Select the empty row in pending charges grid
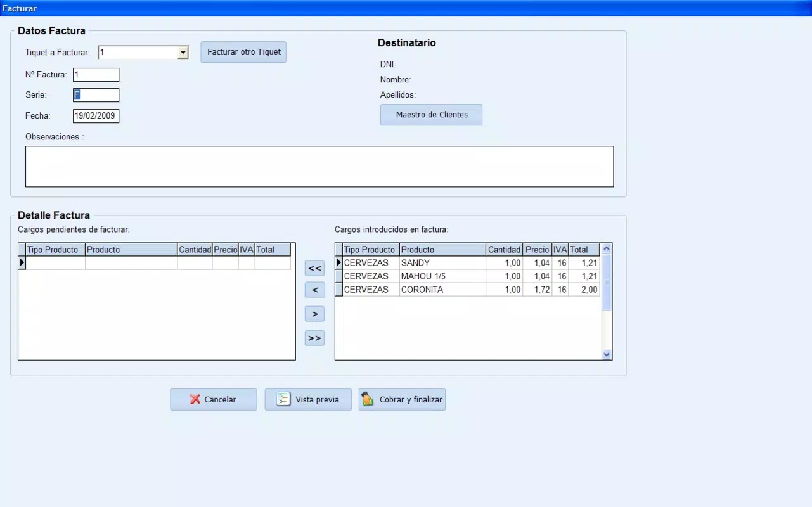The image size is (812, 507). click(x=155, y=263)
